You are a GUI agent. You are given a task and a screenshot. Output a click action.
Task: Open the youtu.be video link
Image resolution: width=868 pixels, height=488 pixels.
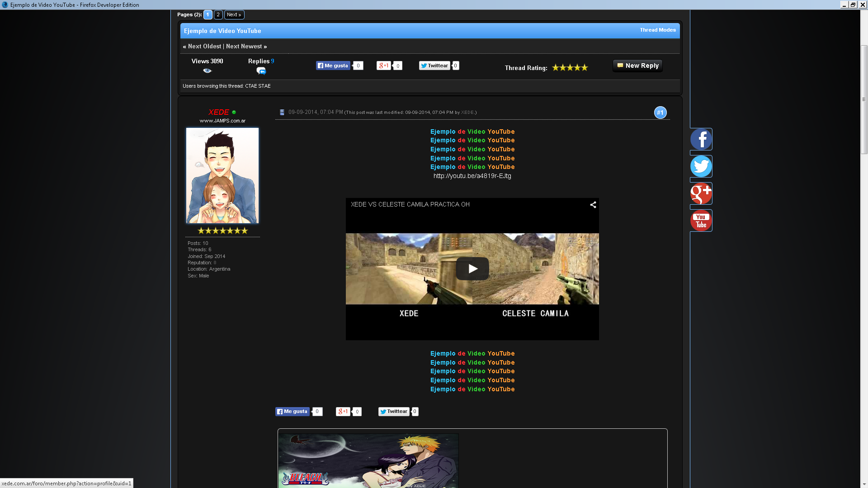(x=472, y=176)
